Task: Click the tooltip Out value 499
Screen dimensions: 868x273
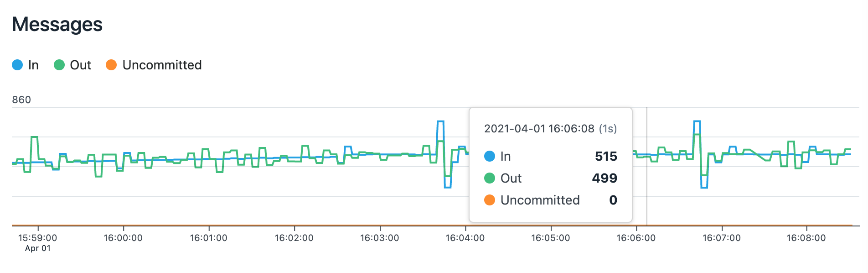Action: click(604, 178)
